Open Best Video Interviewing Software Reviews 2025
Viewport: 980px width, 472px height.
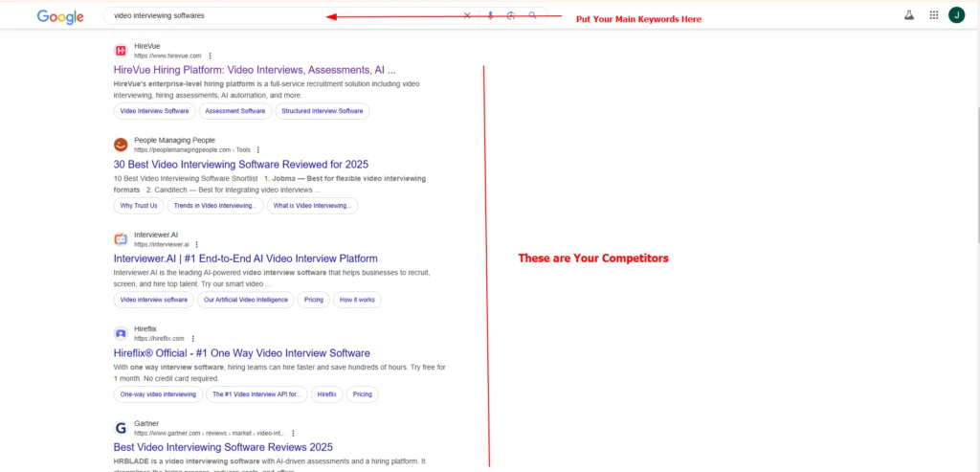click(x=223, y=447)
